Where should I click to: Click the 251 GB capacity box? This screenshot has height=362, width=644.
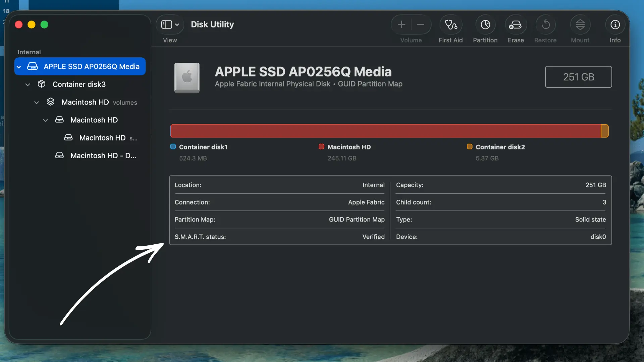579,77
